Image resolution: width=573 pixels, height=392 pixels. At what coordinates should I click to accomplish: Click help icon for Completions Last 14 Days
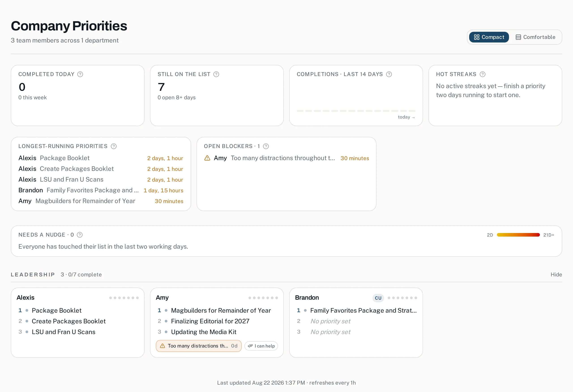click(389, 74)
